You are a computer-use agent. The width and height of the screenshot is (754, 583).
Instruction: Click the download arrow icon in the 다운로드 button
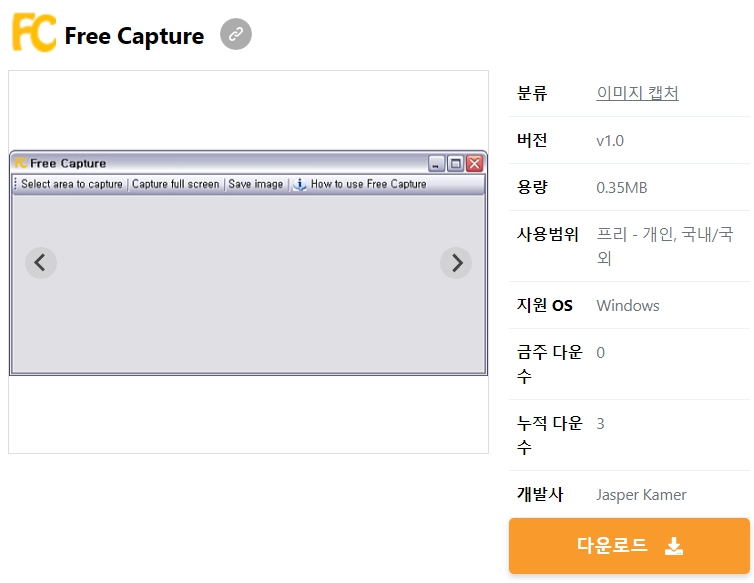(x=674, y=546)
